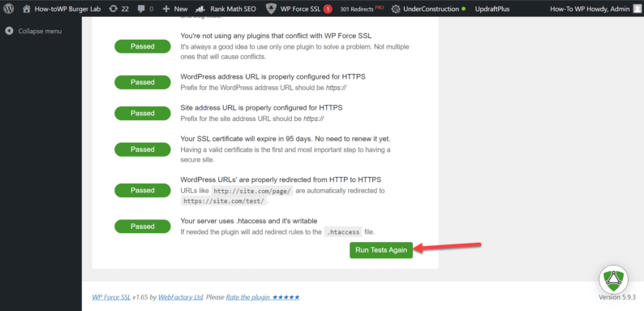Screen dimensions: 644x311
Task: Click the '.htaccess' code snippet
Action: coord(343,232)
